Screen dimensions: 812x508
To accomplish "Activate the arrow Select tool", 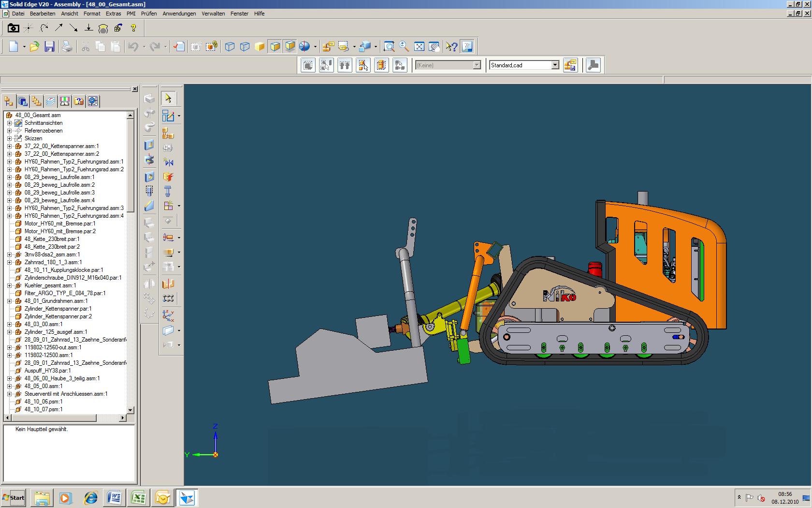I will (168, 98).
